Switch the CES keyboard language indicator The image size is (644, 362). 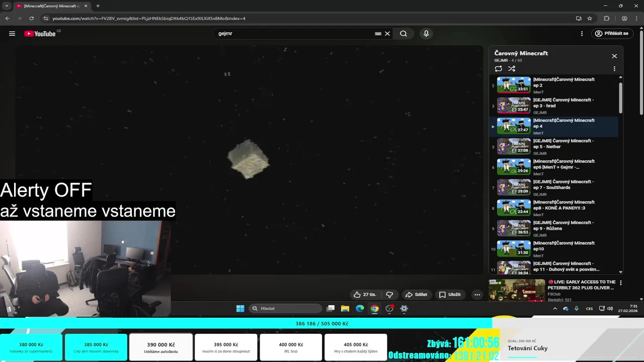pyautogui.click(x=590, y=309)
